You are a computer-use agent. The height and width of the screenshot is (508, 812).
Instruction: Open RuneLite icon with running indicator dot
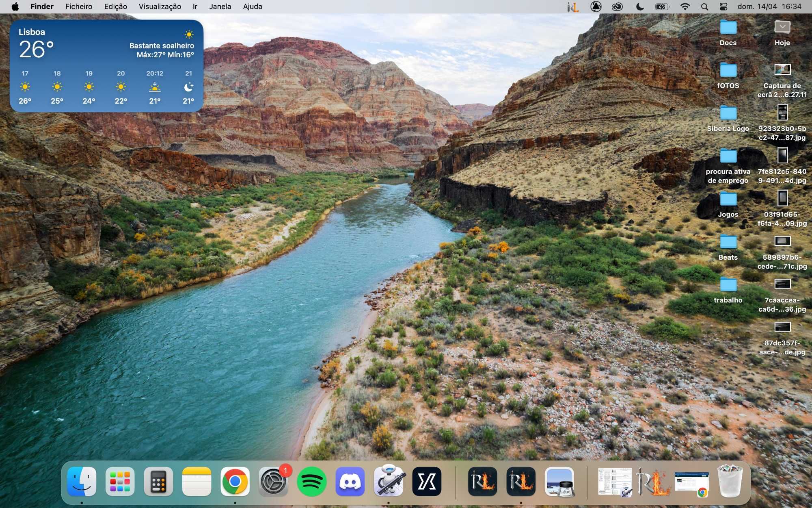(521, 482)
